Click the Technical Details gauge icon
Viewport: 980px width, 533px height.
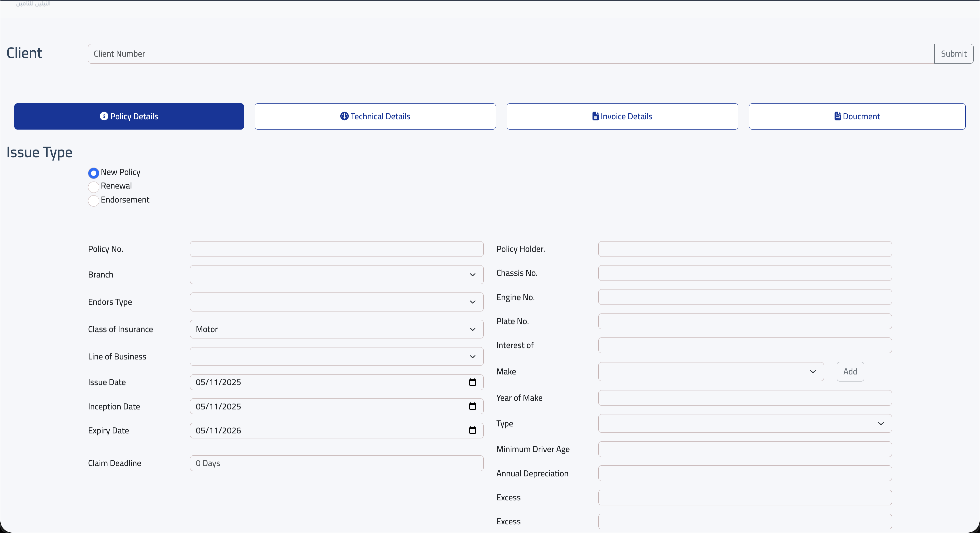coord(344,116)
